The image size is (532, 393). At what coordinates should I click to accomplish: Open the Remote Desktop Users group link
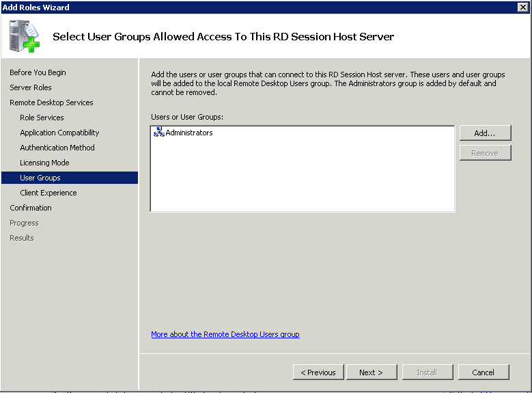tap(225, 334)
